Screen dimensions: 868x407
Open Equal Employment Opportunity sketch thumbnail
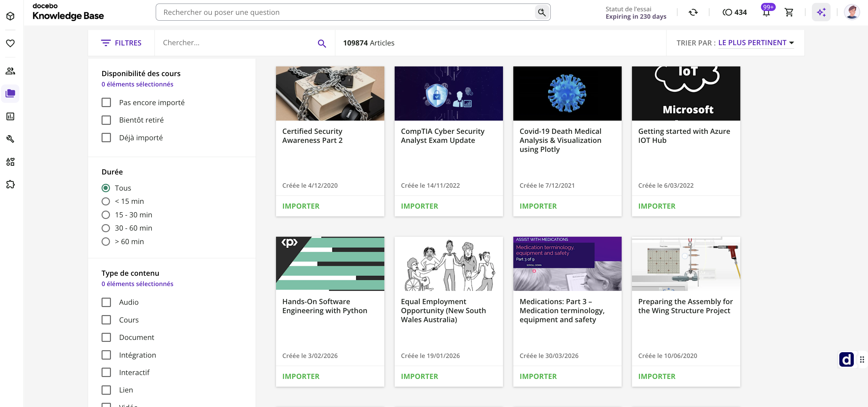(449, 264)
